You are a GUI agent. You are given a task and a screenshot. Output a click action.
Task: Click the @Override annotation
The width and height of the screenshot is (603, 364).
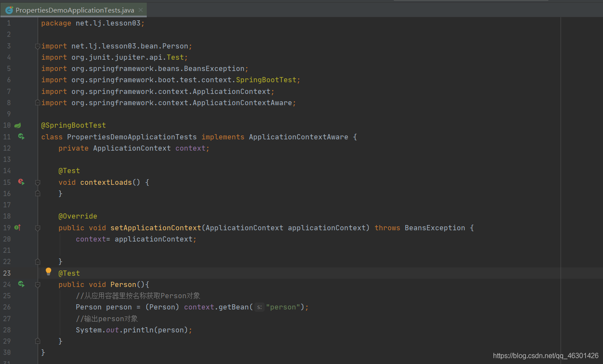[78, 216]
